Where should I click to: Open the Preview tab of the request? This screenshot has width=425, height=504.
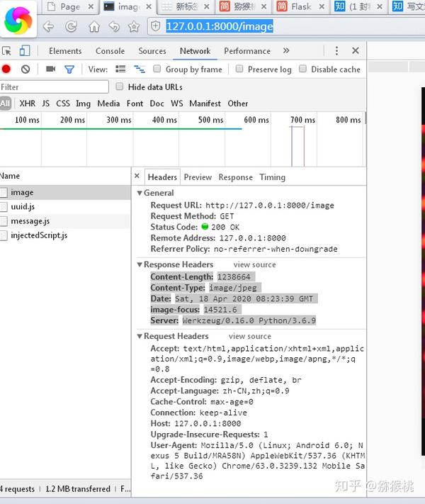click(198, 177)
